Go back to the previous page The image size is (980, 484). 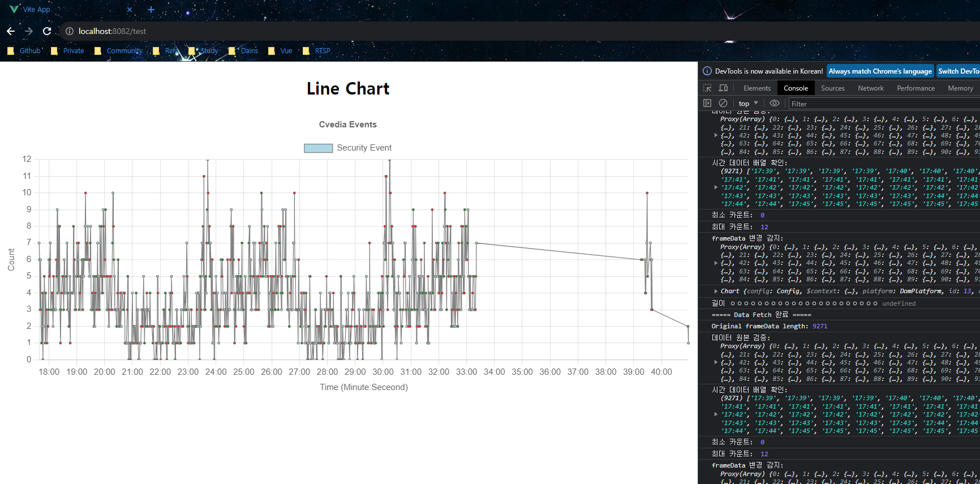11,31
